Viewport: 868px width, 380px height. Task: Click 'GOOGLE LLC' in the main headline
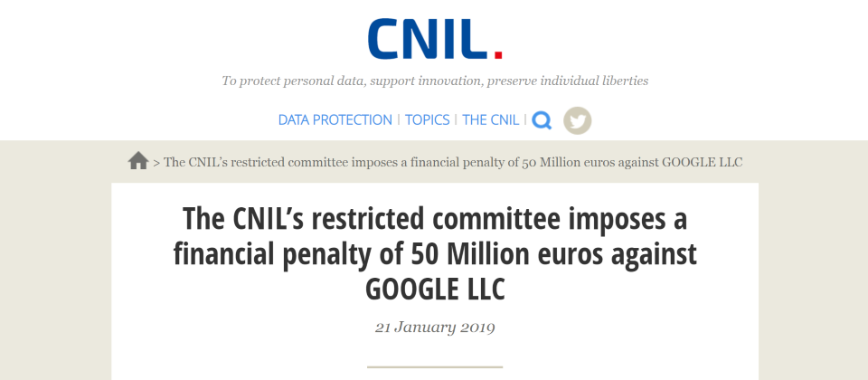pyautogui.click(x=435, y=290)
